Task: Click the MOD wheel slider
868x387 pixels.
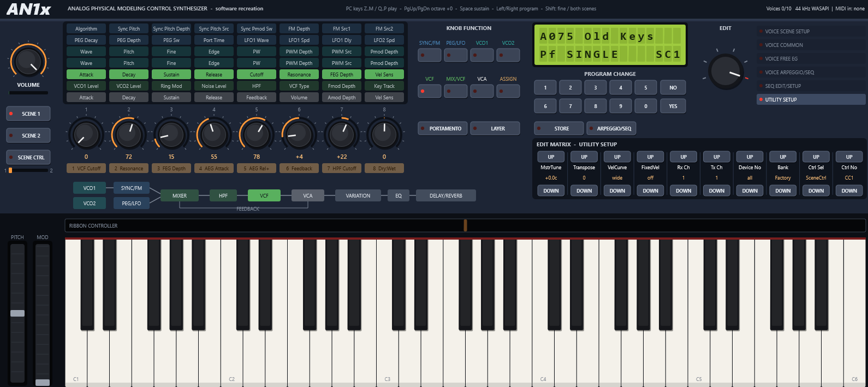Action: tap(43, 313)
